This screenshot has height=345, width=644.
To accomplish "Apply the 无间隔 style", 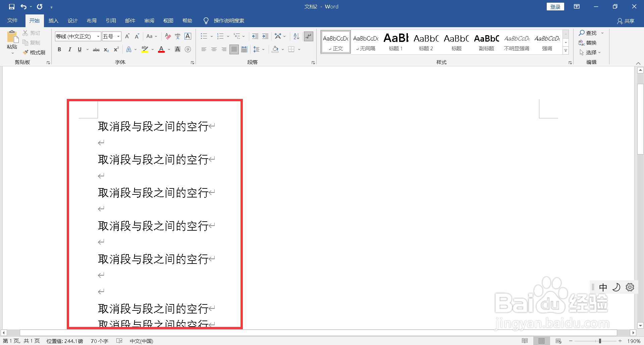I will (366, 42).
